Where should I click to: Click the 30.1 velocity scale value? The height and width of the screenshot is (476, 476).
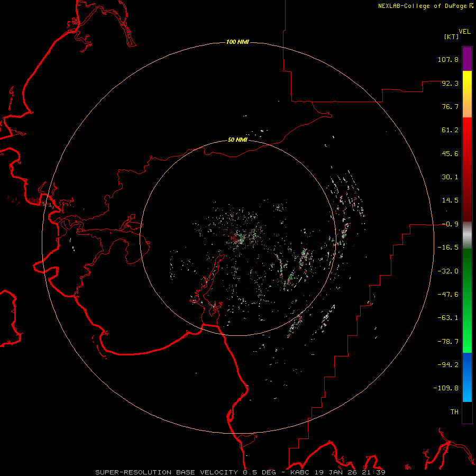click(450, 177)
